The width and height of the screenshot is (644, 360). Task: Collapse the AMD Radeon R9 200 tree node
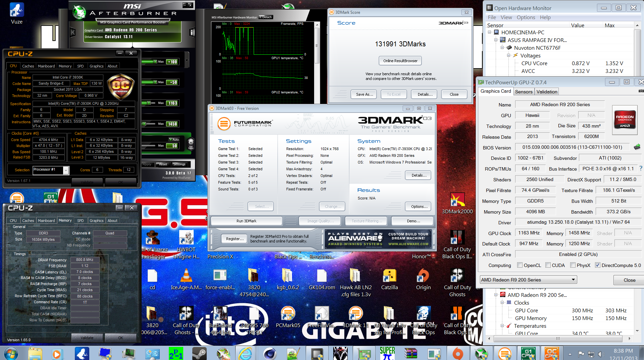coord(496,295)
